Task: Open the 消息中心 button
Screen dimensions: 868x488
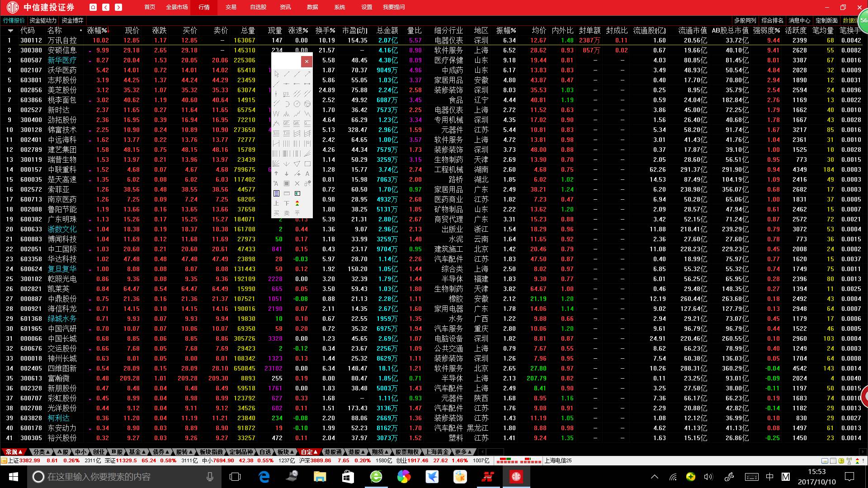Action: pos(799,20)
